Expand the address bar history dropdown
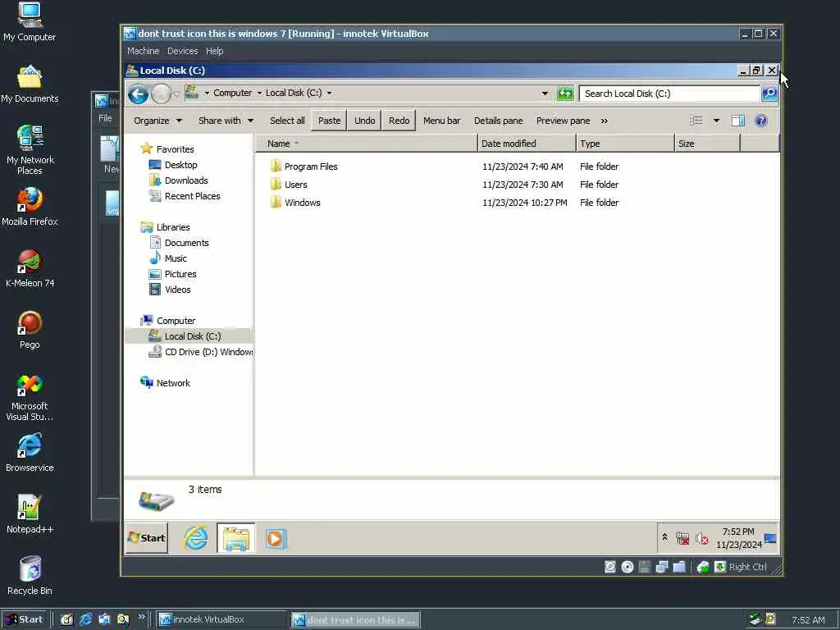The width and height of the screenshot is (840, 630). (545, 94)
